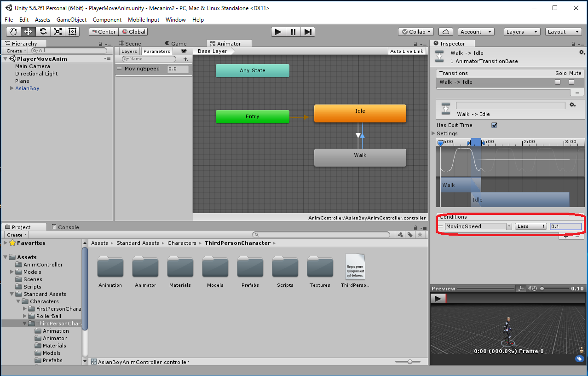Toggle the Animator parameters eye icon
The height and width of the screenshot is (376, 588).
[x=184, y=51]
